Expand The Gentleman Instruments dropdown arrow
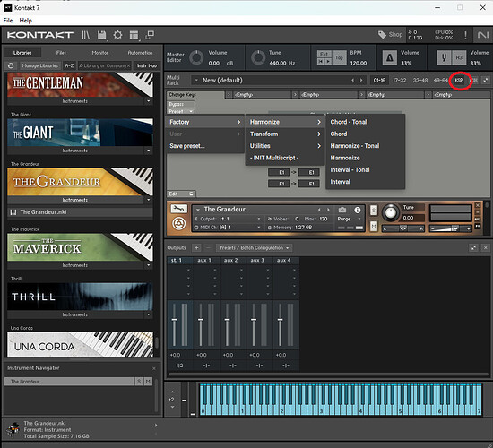Viewport: 493px width, 448px height. coord(149,101)
